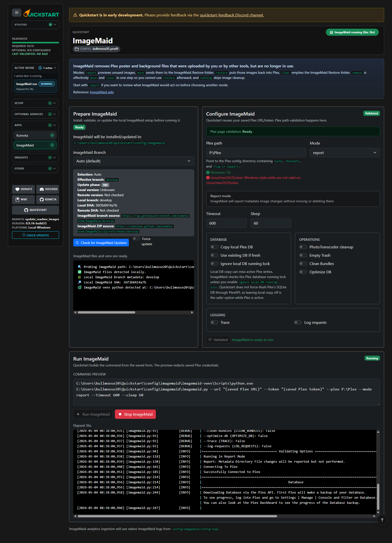This screenshot has height=543, width=392.
Task: Click the Stop ImageMaid button
Action: (x=135, y=414)
